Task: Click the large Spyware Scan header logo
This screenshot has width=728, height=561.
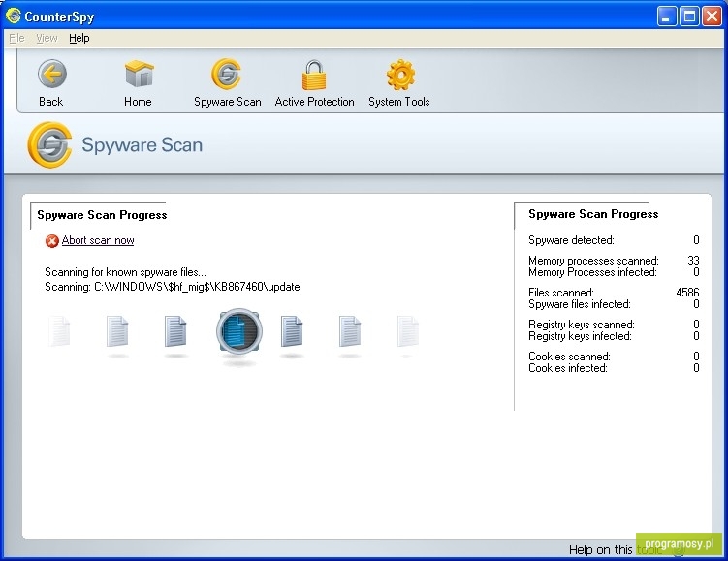Action: [49, 144]
